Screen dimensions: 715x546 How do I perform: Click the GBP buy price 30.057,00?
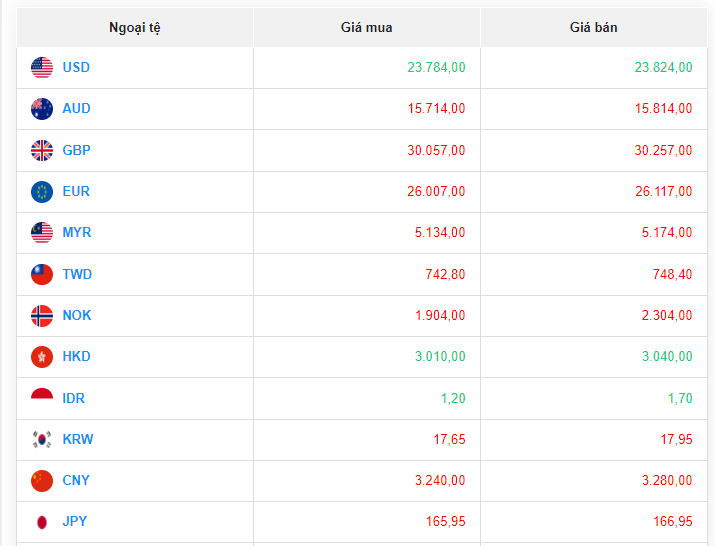click(436, 151)
